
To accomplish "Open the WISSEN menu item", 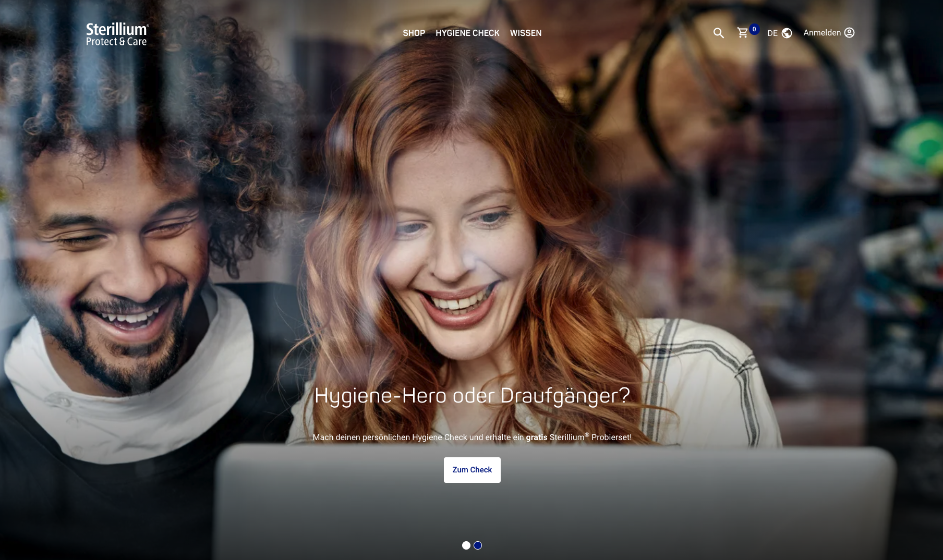I will (526, 33).
